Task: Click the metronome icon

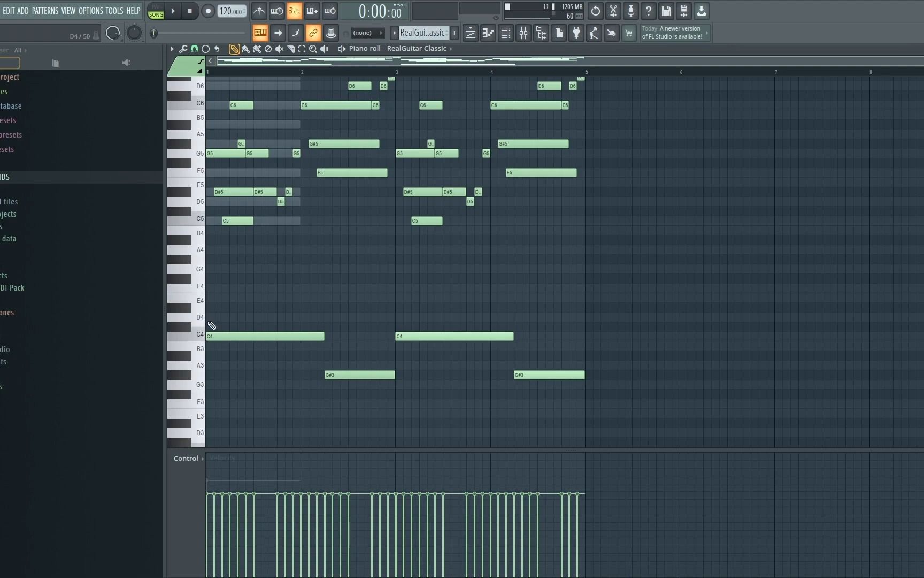Action: (259, 11)
